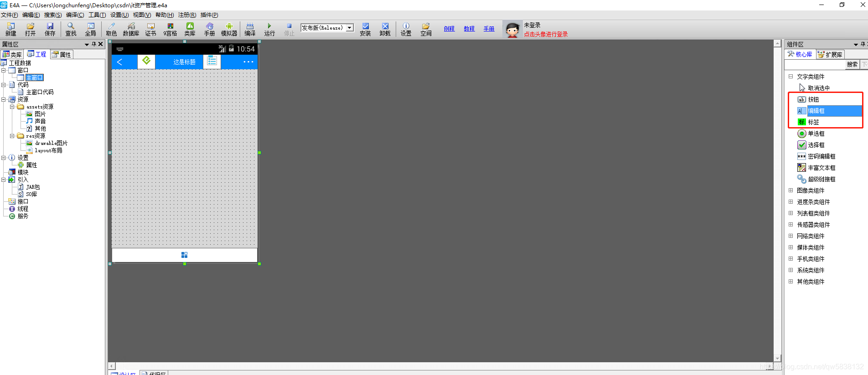Expand the 列表框类组件 category
This screenshot has width=868, height=375.
pos(791,213)
